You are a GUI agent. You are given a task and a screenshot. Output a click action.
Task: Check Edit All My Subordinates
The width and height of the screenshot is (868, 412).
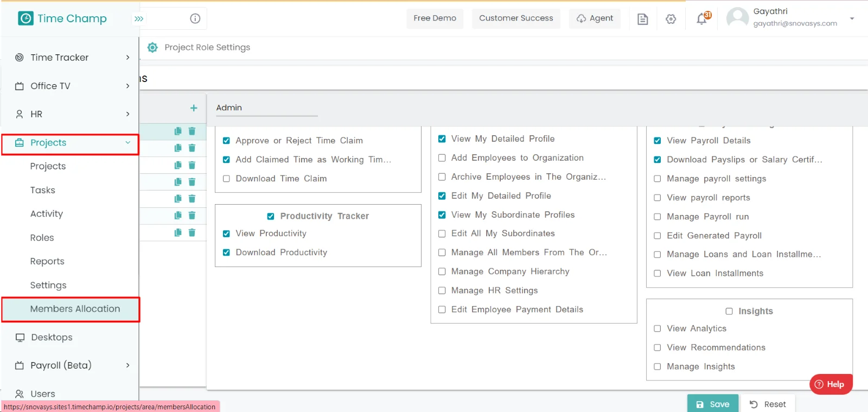442,233
